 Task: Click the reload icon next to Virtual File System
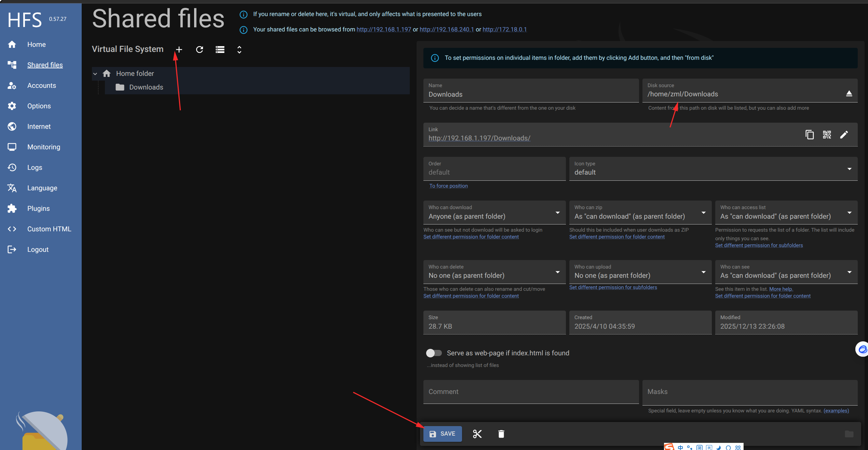(200, 50)
